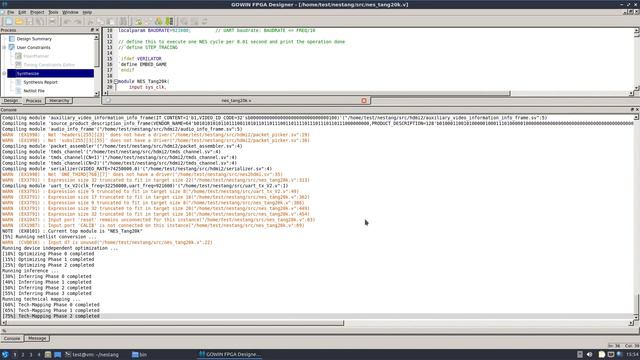Screen dimensions: 640x360
Task: Click the Cut toolbar icon
Action: click(x=91, y=21)
